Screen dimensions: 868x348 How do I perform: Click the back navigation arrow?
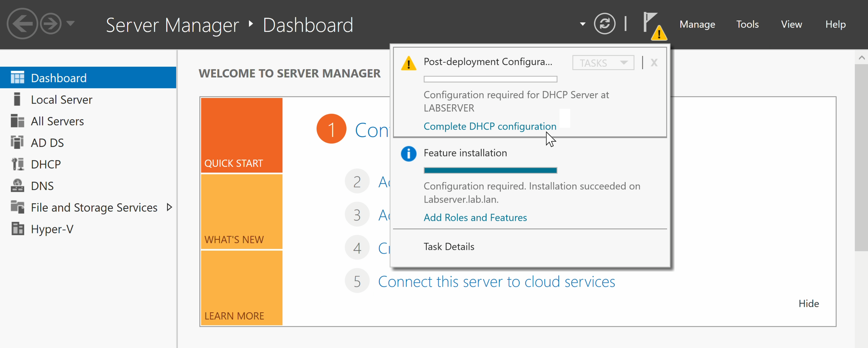tap(22, 24)
